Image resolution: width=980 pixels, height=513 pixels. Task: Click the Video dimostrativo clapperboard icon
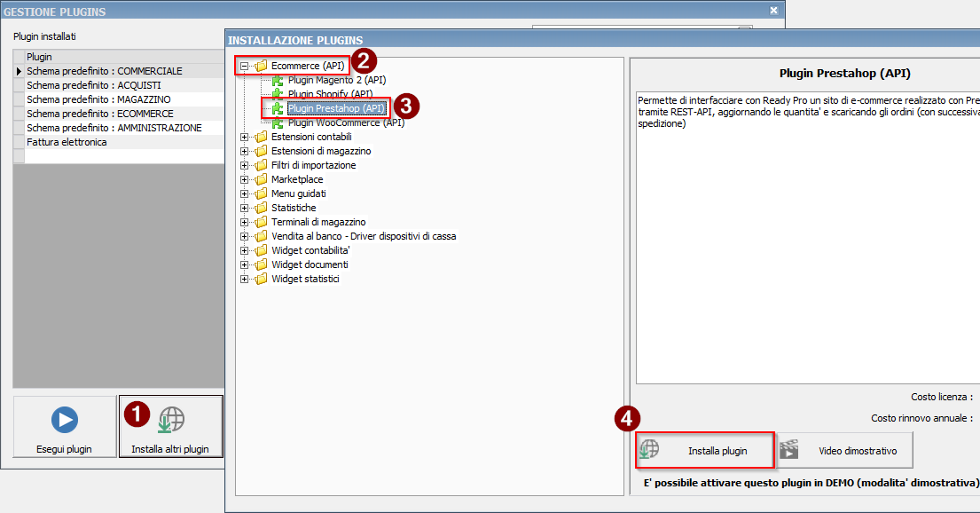click(789, 451)
